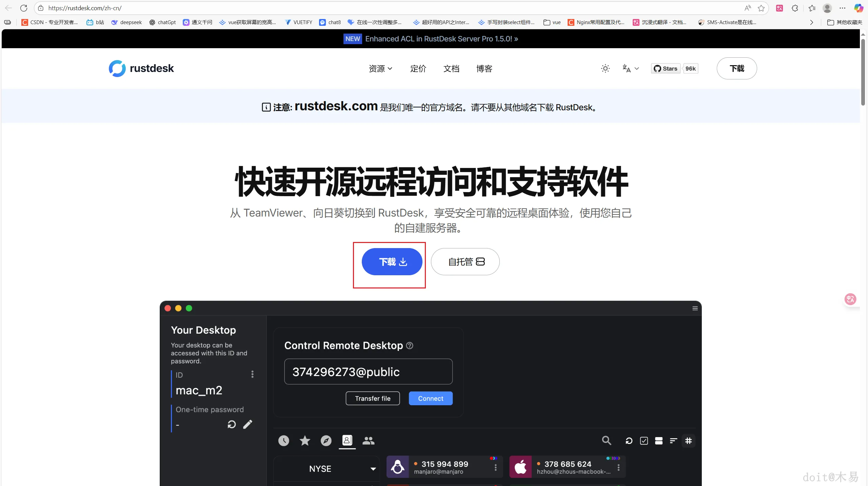Enable peer selection via the checkbox icon

[644, 441]
